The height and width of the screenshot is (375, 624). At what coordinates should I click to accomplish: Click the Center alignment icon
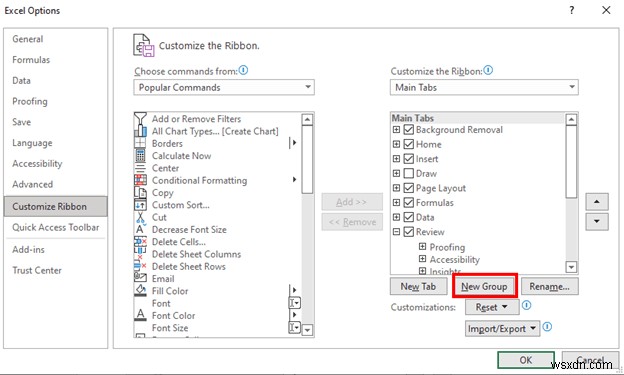140,168
